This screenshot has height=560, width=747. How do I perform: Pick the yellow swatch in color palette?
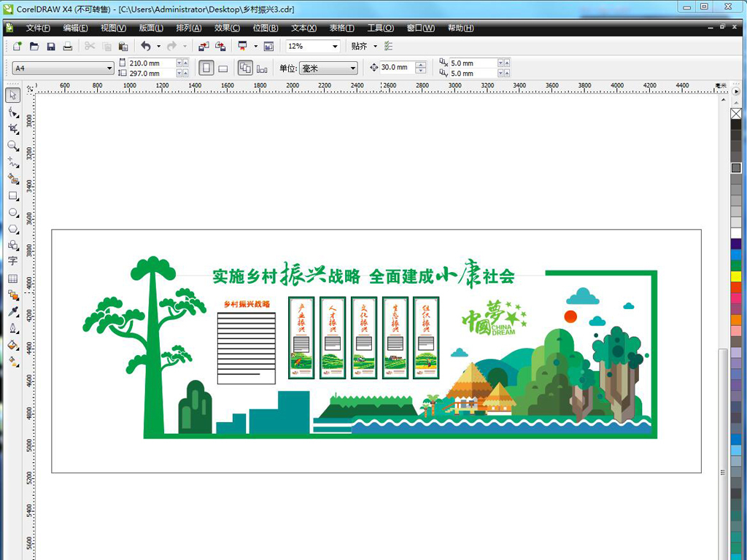pos(736,277)
